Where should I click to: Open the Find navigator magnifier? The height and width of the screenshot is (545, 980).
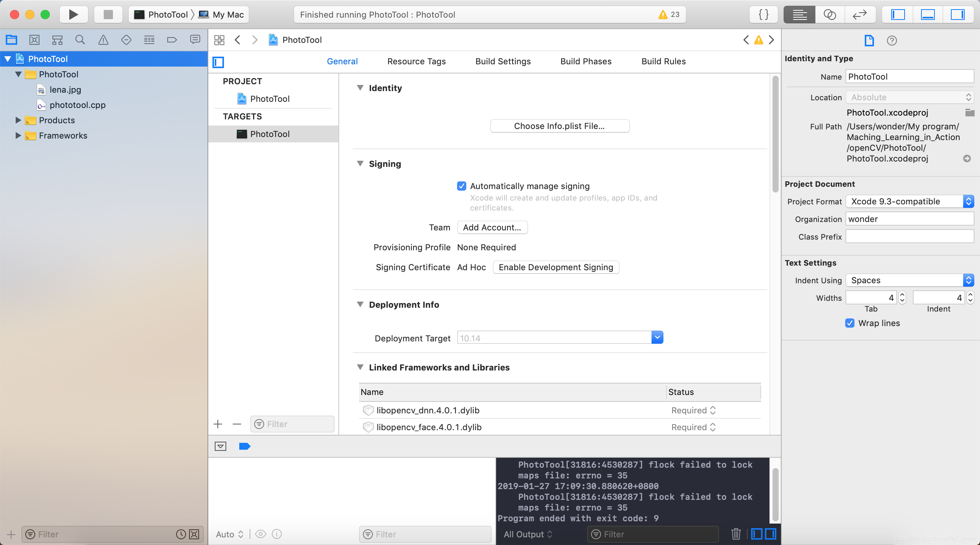[x=80, y=40]
